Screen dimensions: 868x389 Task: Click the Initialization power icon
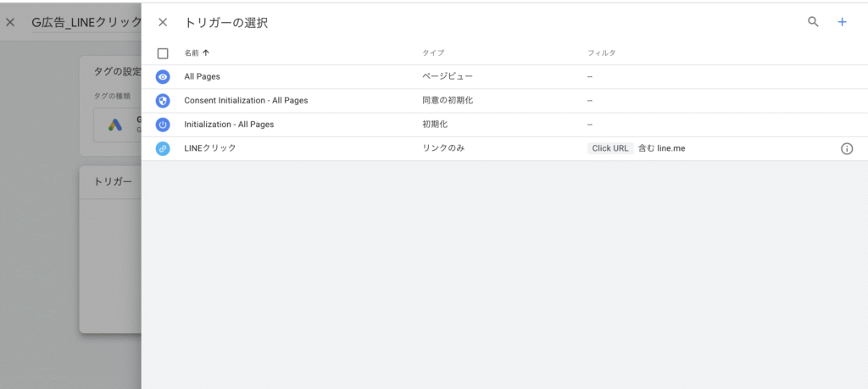point(163,124)
